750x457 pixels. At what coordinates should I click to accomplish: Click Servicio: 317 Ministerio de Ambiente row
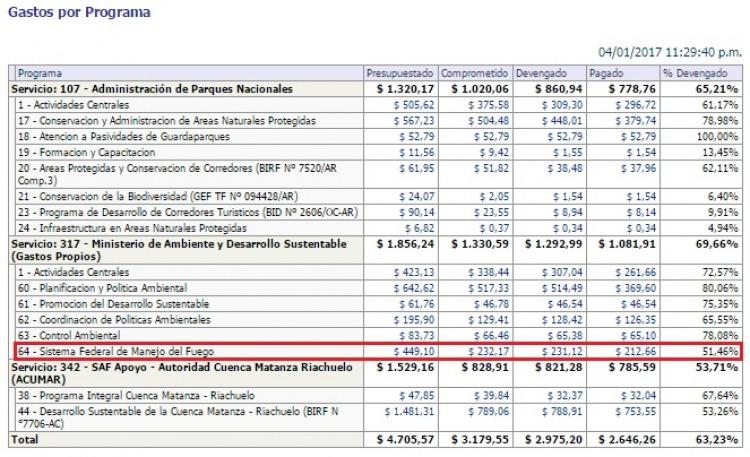click(375, 250)
